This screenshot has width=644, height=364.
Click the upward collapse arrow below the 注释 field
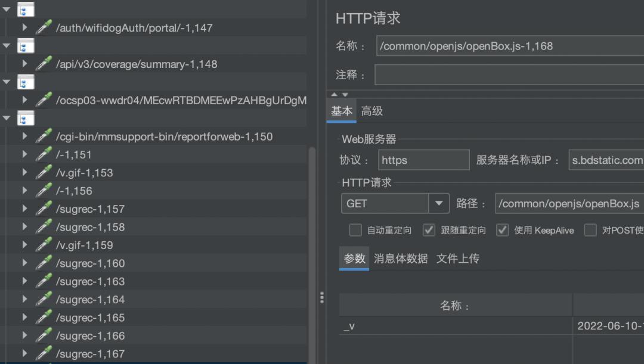(334, 93)
